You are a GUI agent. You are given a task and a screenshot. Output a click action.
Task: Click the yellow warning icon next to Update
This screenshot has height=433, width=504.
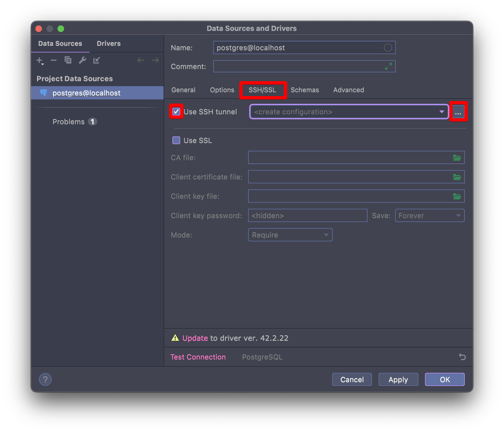175,338
